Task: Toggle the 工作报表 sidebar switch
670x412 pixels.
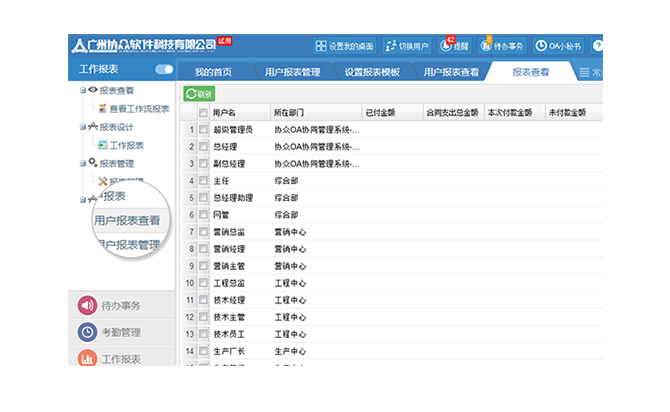Action: pyautogui.click(x=164, y=70)
